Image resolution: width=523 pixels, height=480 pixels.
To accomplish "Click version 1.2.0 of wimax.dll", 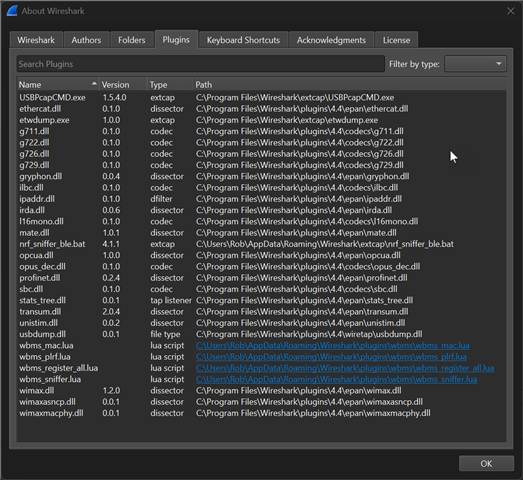I will 111,391.
